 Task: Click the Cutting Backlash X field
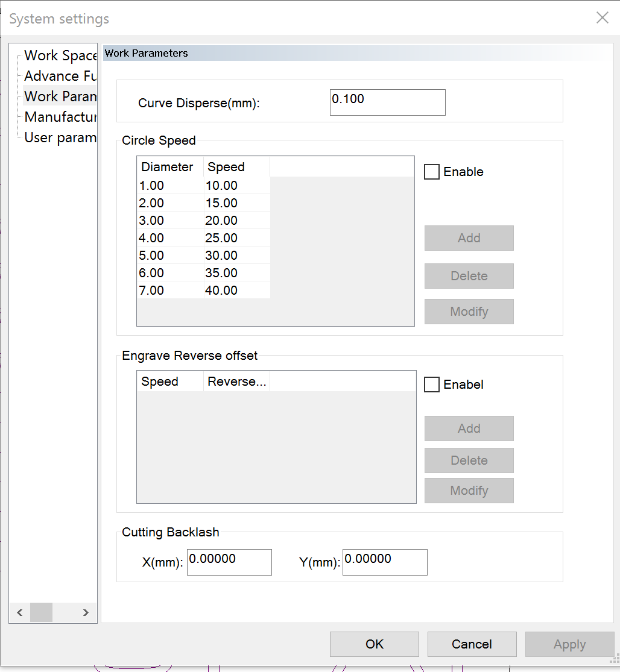click(229, 562)
